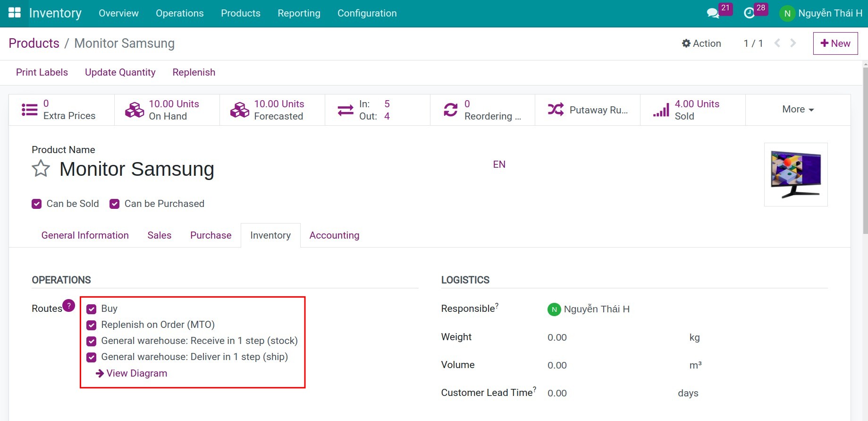The image size is (868, 421).
Task: Click Replenish button
Action: [x=194, y=72]
